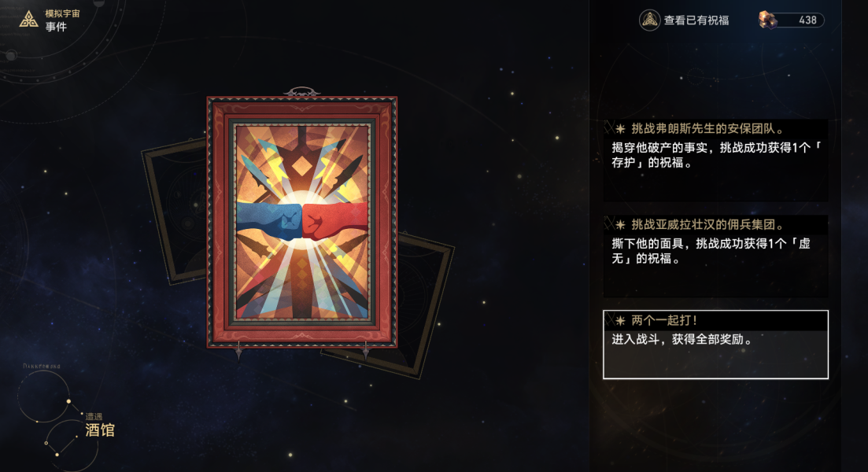Click the Simulated Universe triangle emblem icon

[28, 20]
